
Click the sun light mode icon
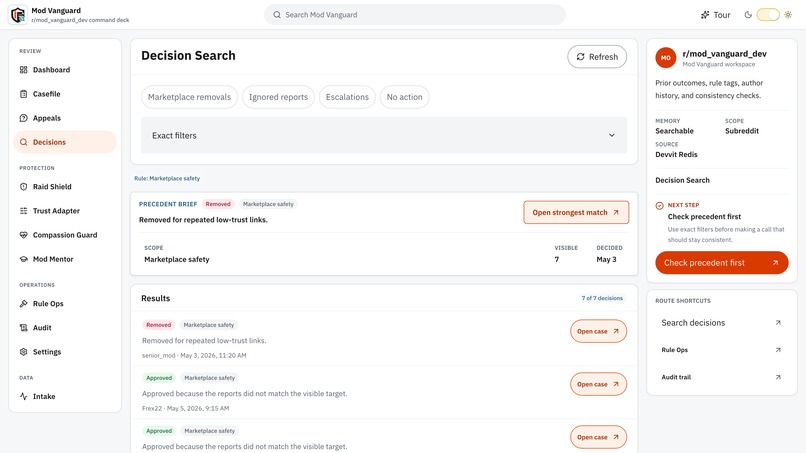(788, 15)
